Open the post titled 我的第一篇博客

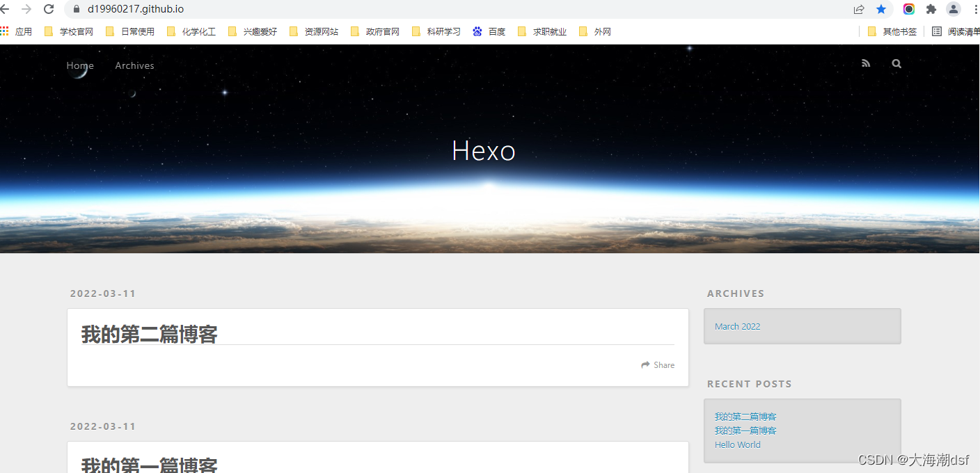point(150,465)
